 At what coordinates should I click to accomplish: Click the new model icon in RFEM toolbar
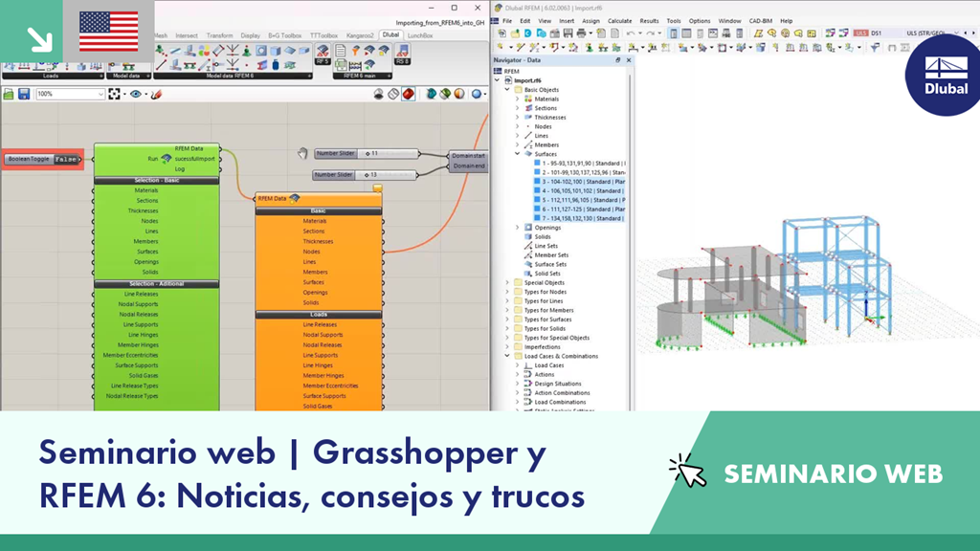[x=501, y=33]
